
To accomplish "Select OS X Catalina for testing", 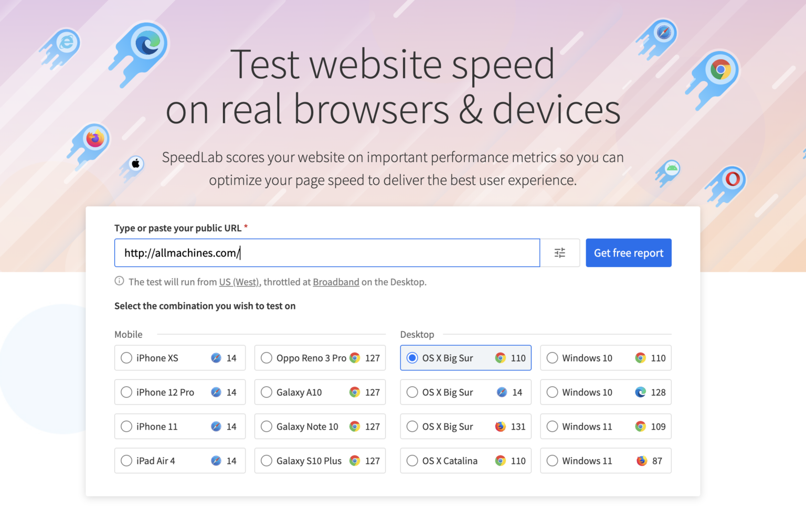I will [412, 461].
